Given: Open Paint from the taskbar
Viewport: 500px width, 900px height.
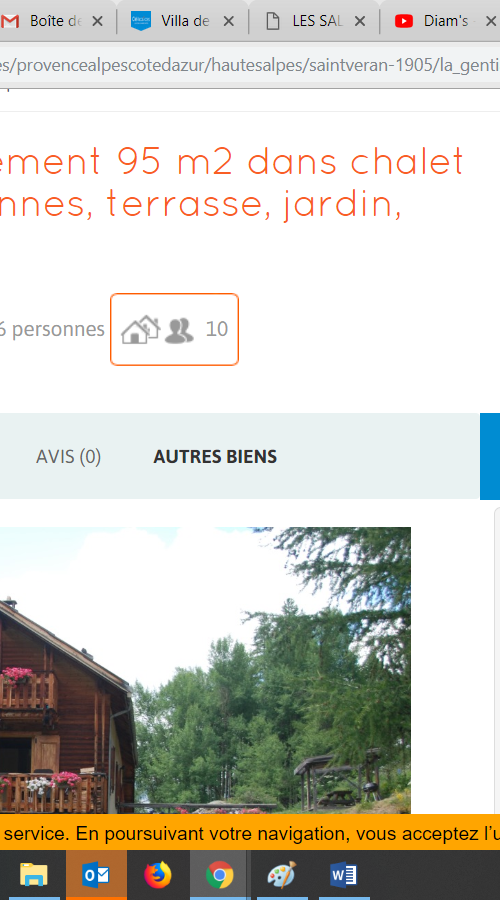Looking at the screenshot, I should click(x=282, y=875).
